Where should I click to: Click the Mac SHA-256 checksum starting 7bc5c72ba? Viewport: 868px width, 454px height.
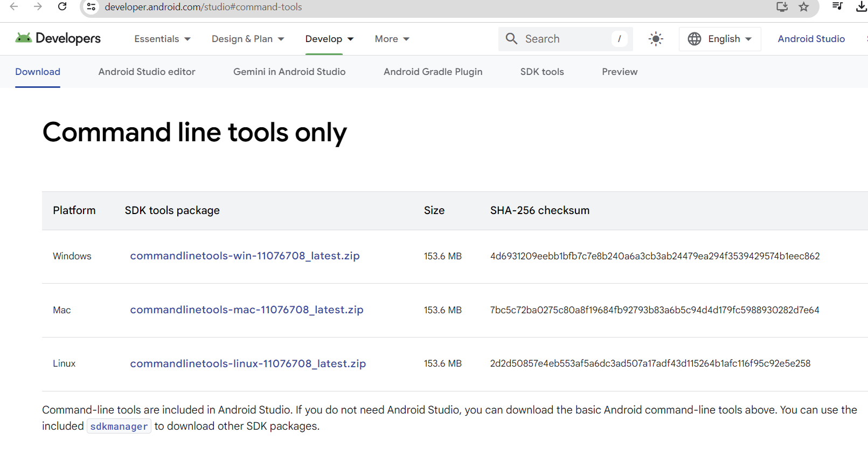(x=655, y=310)
